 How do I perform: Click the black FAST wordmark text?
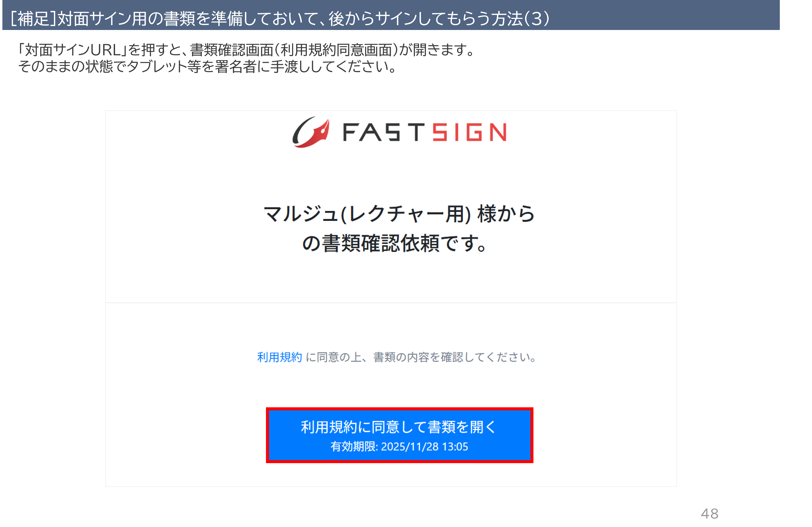click(384, 132)
